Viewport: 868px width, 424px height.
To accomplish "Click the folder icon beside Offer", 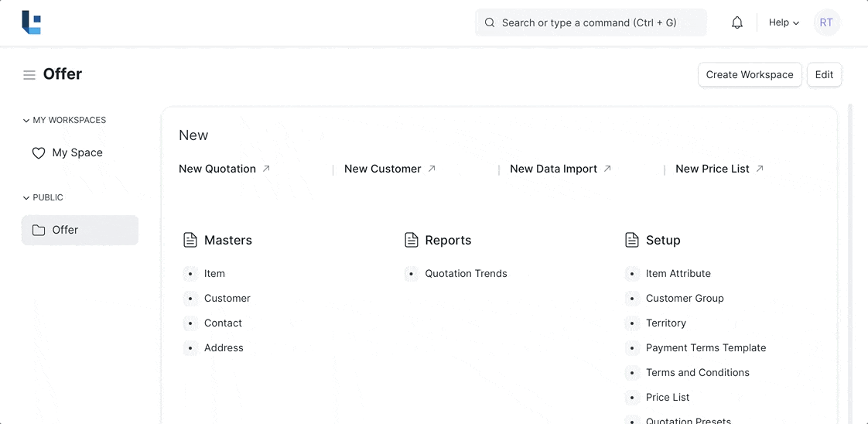I will 39,231.
